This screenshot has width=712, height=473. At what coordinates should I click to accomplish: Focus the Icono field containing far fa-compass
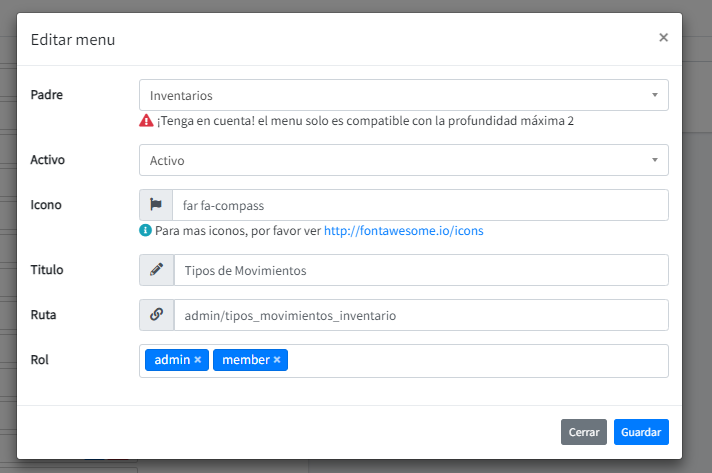point(420,205)
